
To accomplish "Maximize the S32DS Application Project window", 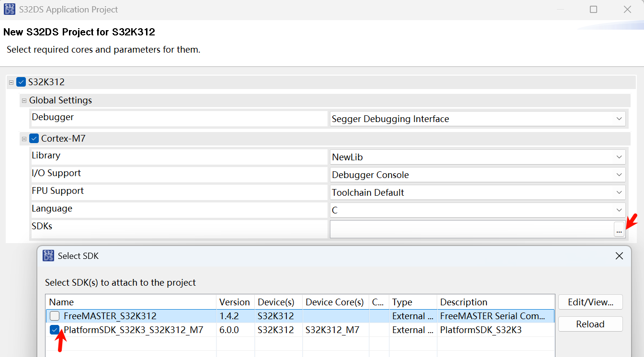I will 593,10.
